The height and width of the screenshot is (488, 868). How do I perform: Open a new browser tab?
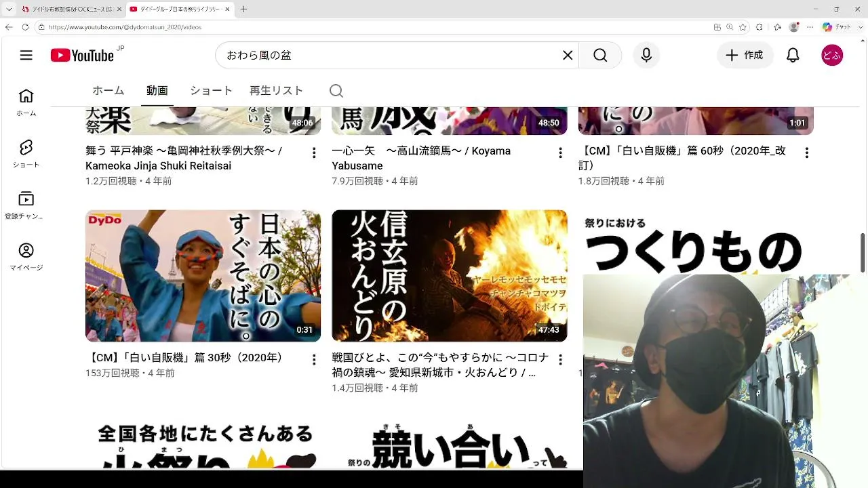pos(243,9)
